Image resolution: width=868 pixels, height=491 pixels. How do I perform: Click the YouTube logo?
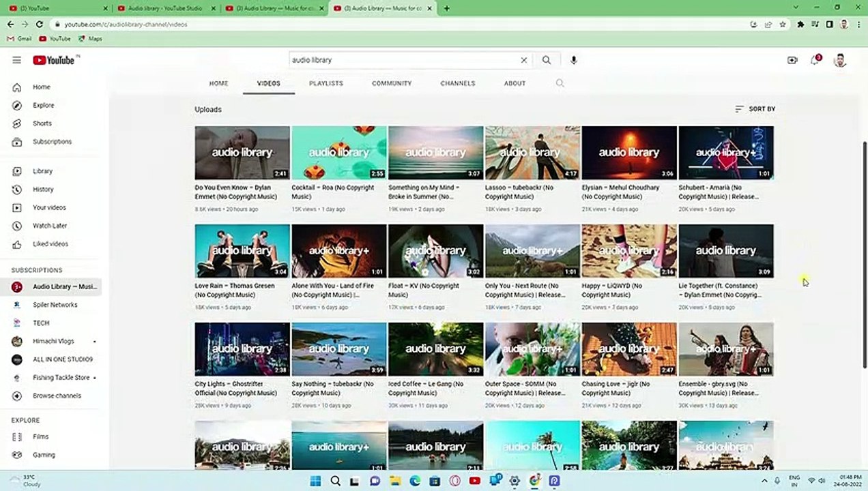click(x=55, y=60)
